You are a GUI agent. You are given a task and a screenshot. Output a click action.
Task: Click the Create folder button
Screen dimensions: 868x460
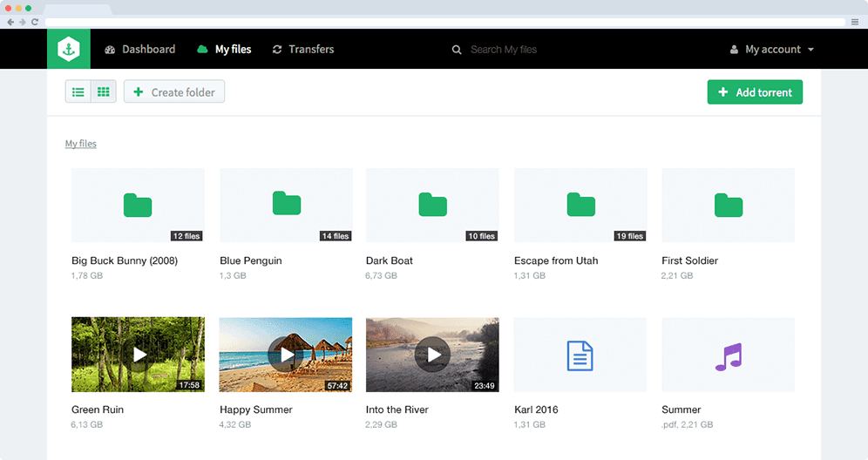click(x=174, y=91)
